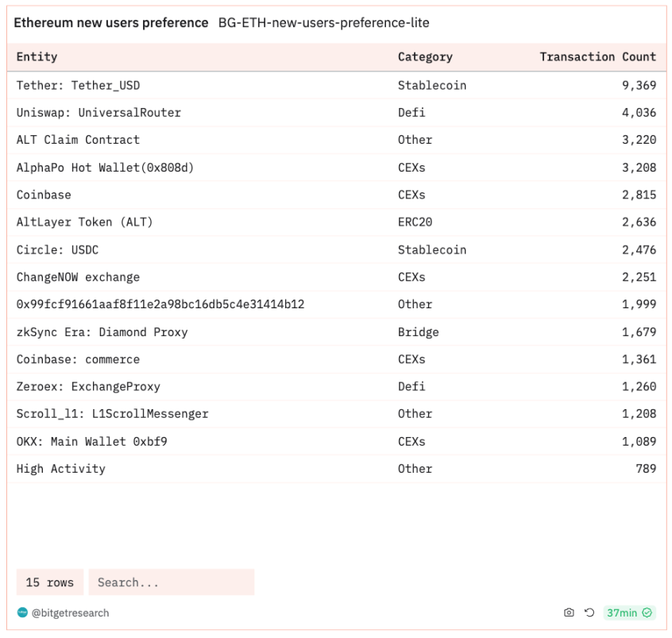Select the 0x99fcf91661aaf8f11e2a98bc16db5c4e31414b12 address cell
672x638 pixels.
[160, 304]
